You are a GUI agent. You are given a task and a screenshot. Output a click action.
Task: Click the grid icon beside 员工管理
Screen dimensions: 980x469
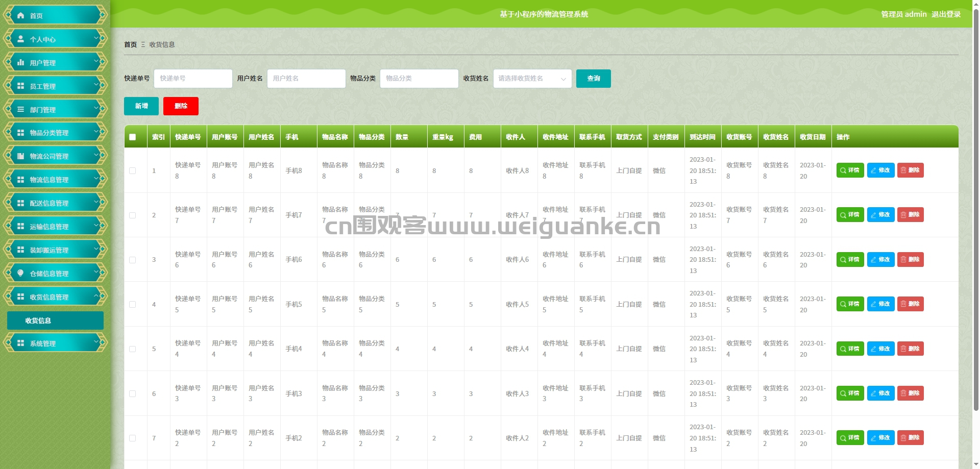20,86
